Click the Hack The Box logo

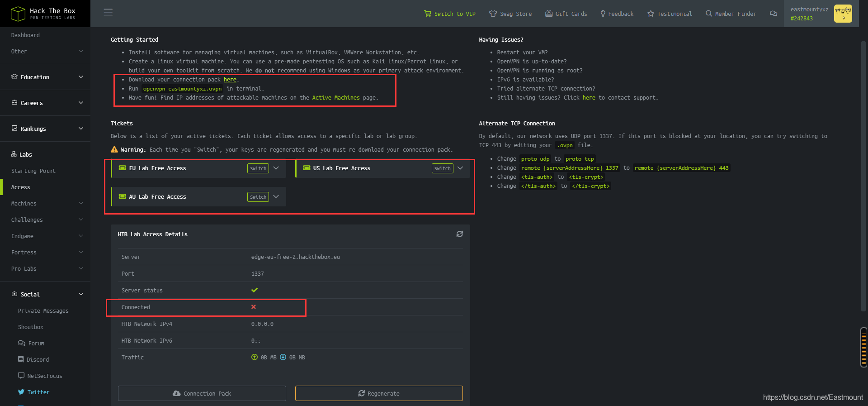click(43, 14)
